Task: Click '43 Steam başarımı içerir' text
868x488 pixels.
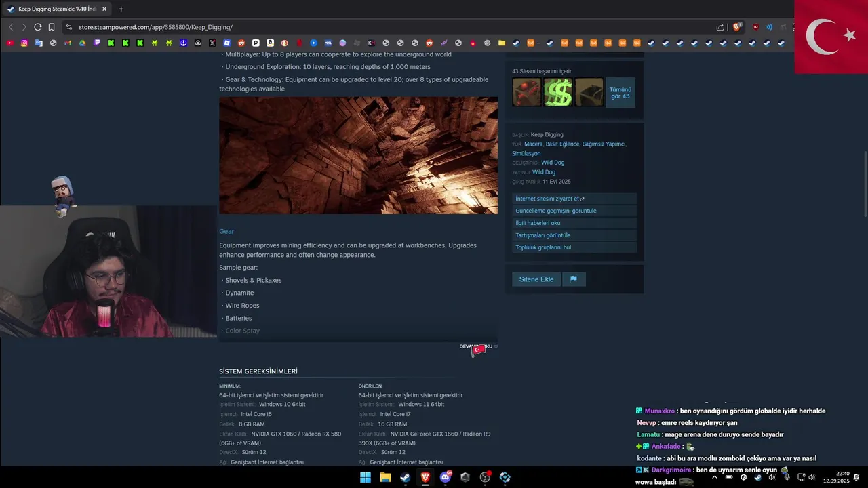Action: pos(542,71)
